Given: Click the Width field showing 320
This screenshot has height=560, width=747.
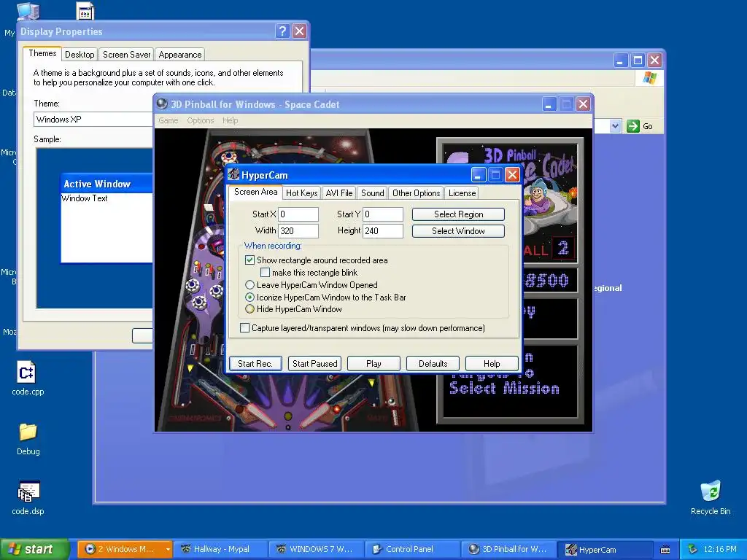Looking at the screenshot, I should click(x=298, y=231).
